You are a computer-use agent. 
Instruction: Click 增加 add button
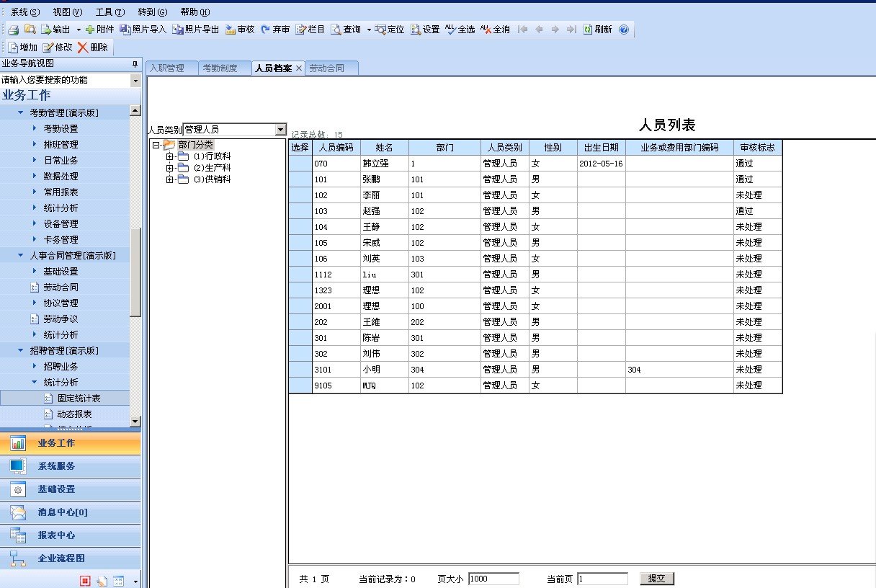click(23, 48)
